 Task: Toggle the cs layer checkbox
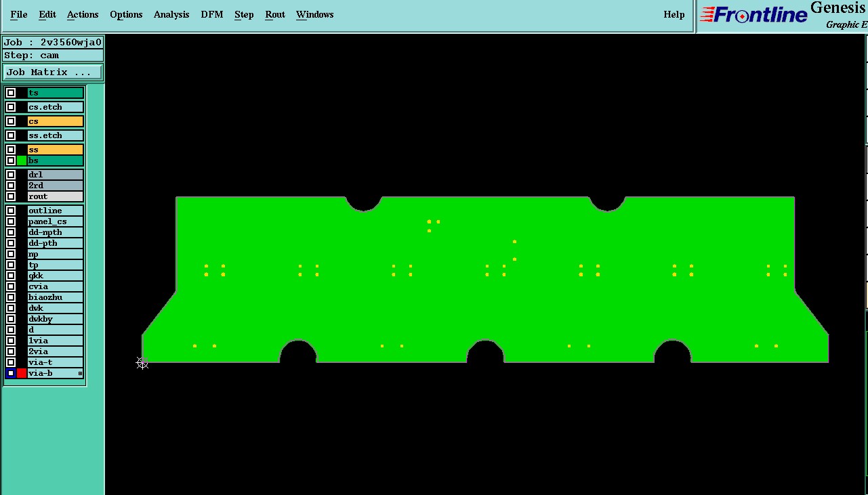[x=11, y=121]
